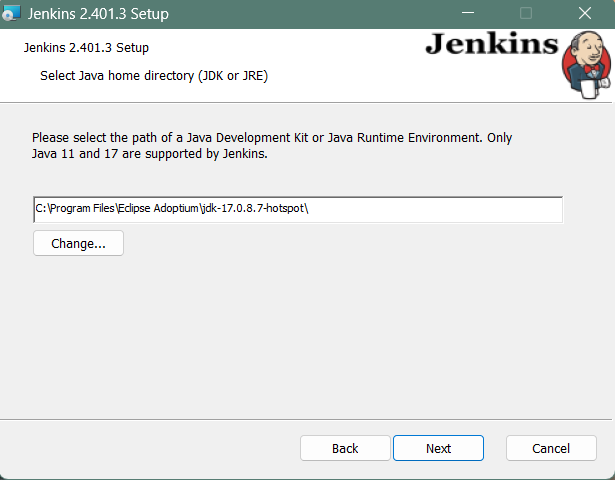This screenshot has width=615, height=480.
Task: Click the disabled maximize window button
Action: click(525, 14)
